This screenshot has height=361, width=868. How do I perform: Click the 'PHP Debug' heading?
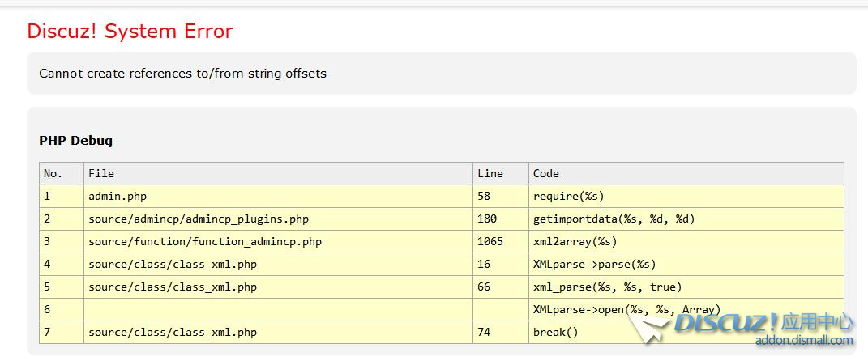click(x=76, y=140)
